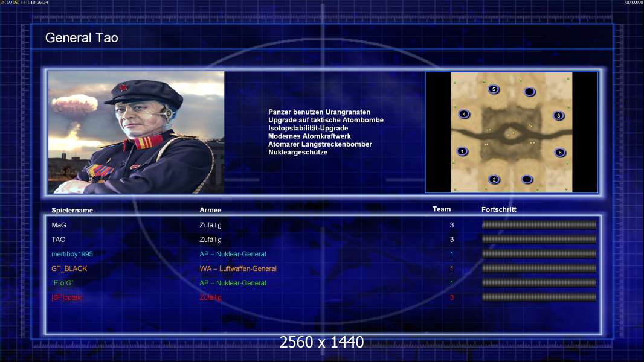The width and height of the screenshot is (644, 362).
Task: Click the Nukleargeschütze line
Action: pos(298,152)
